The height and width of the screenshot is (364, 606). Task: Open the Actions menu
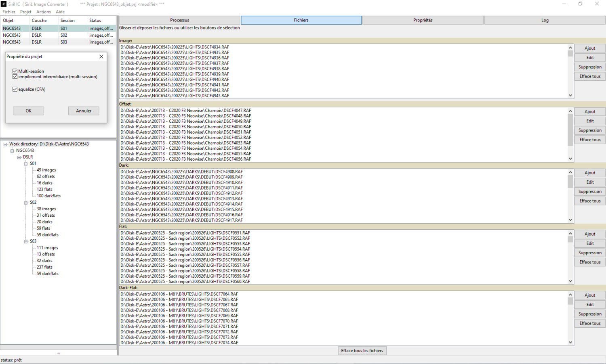click(44, 12)
